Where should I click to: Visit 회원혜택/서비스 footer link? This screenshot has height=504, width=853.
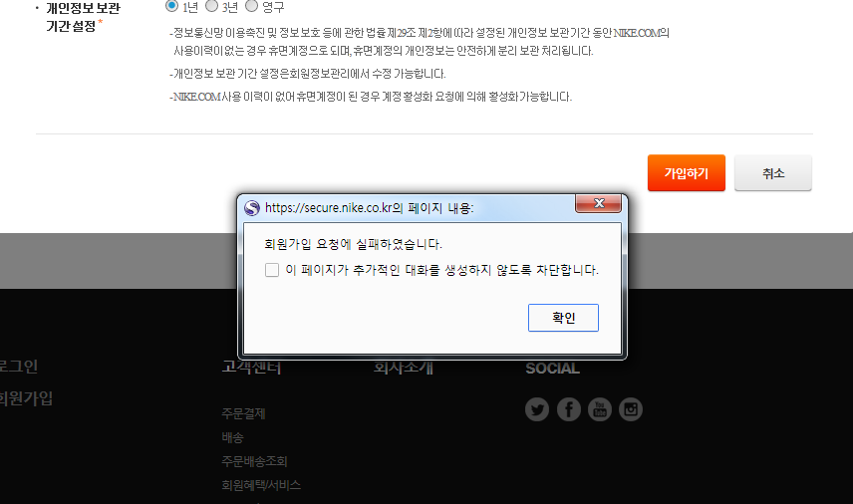tap(261, 485)
